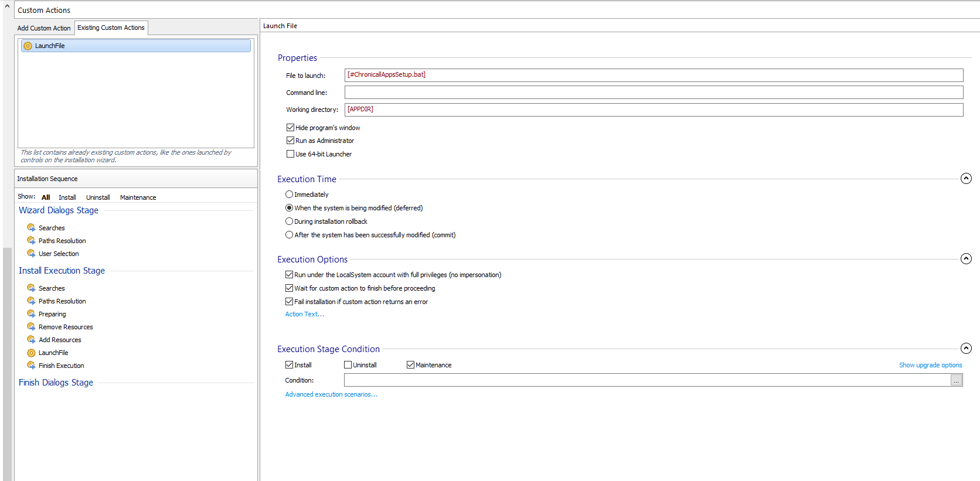Select During installation rollback option

(x=289, y=221)
